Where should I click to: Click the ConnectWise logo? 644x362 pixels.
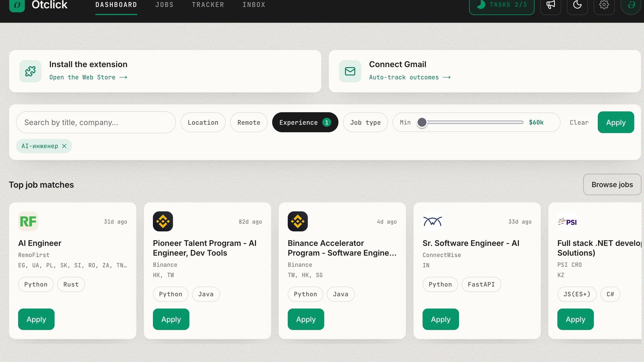pos(433,221)
